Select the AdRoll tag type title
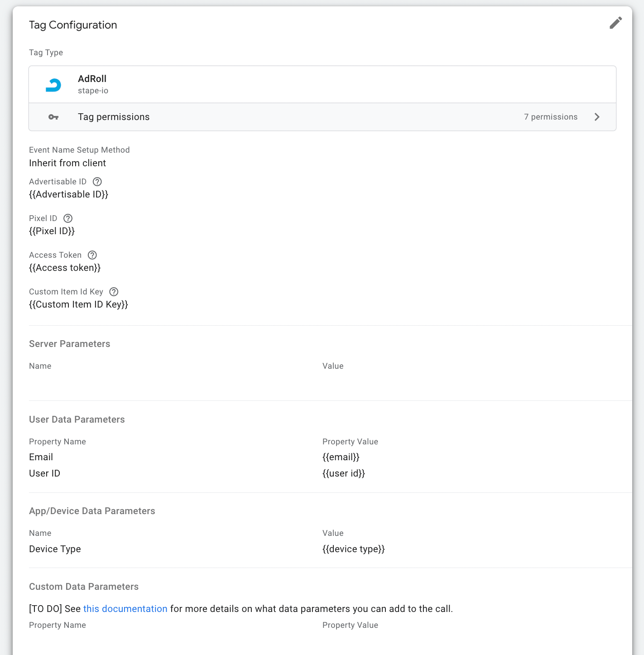The width and height of the screenshot is (644, 655). (x=92, y=79)
